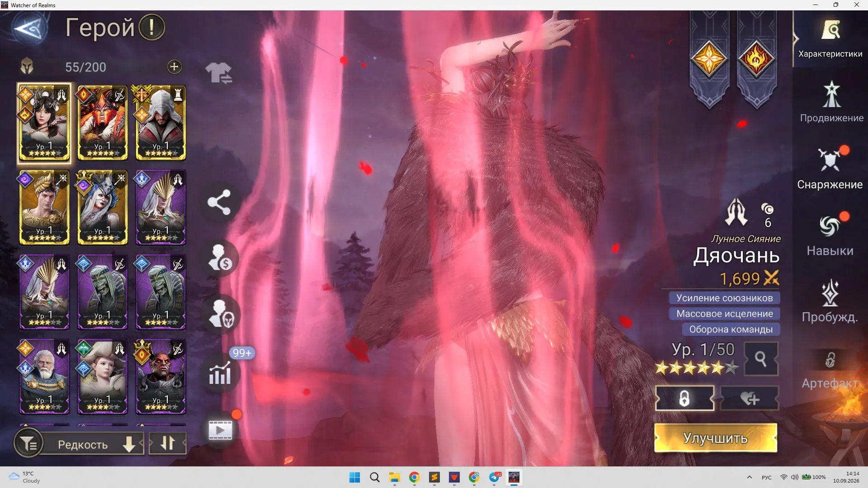The width and height of the screenshot is (868, 488).
Task: Click the hero info exclamation icon
Action: (151, 27)
